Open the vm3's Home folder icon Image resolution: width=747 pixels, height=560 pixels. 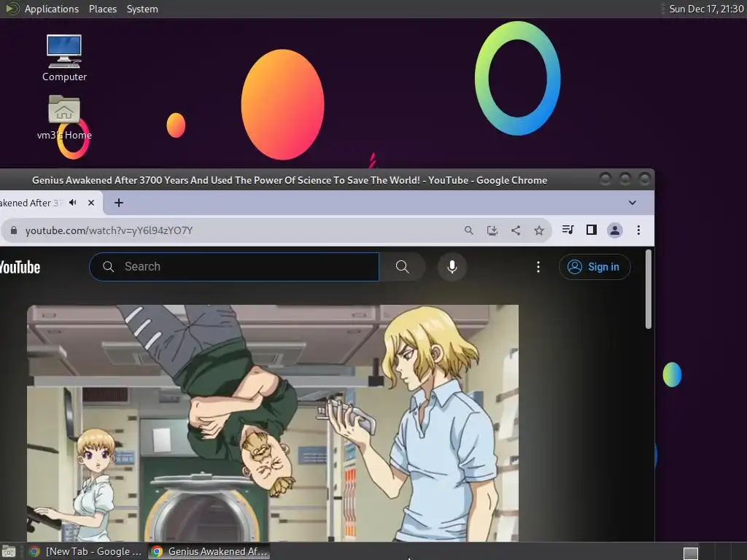click(64, 117)
